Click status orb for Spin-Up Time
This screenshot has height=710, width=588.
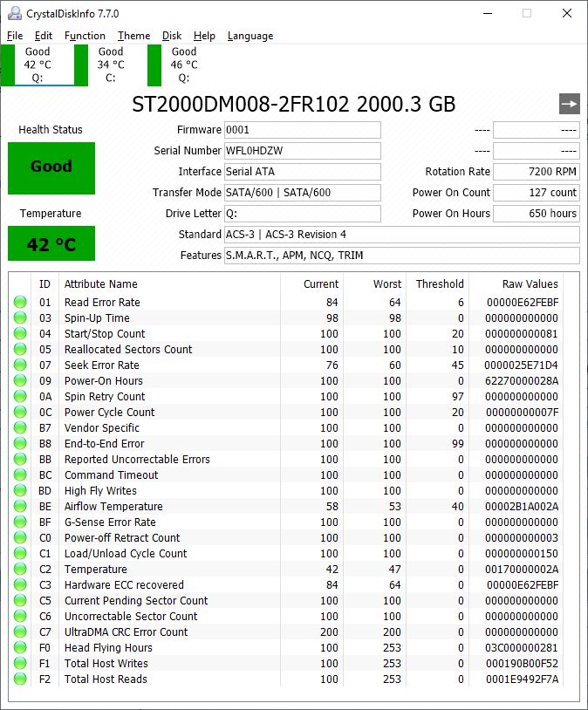pos(20,317)
